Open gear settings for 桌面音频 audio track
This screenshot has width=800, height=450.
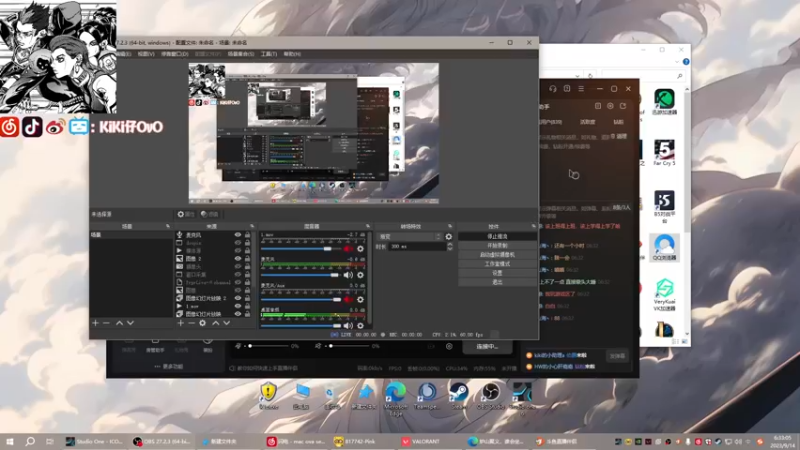click(360, 326)
